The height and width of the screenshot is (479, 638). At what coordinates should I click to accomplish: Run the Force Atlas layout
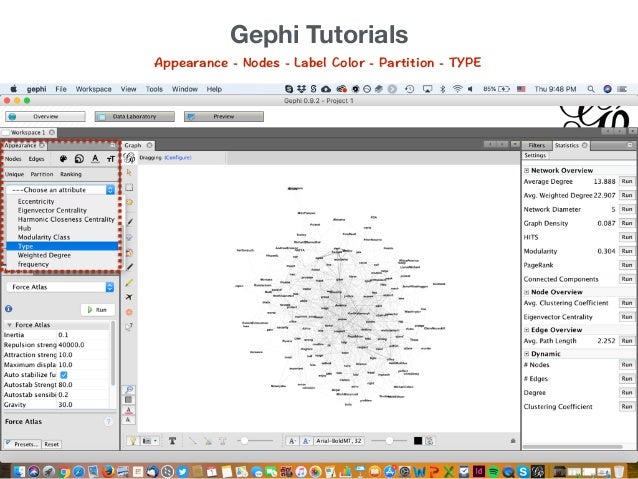pyautogui.click(x=98, y=310)
